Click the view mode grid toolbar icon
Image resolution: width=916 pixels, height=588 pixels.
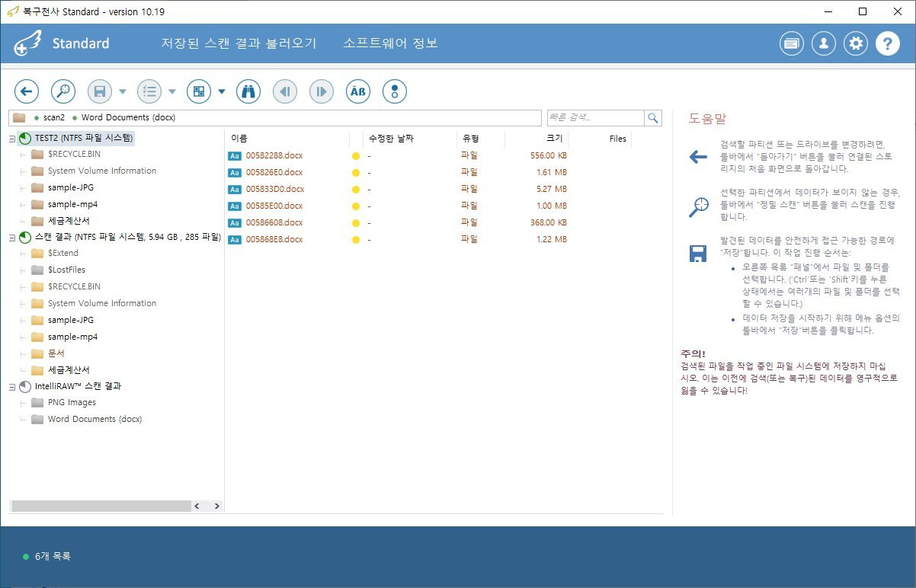[199, 91]
